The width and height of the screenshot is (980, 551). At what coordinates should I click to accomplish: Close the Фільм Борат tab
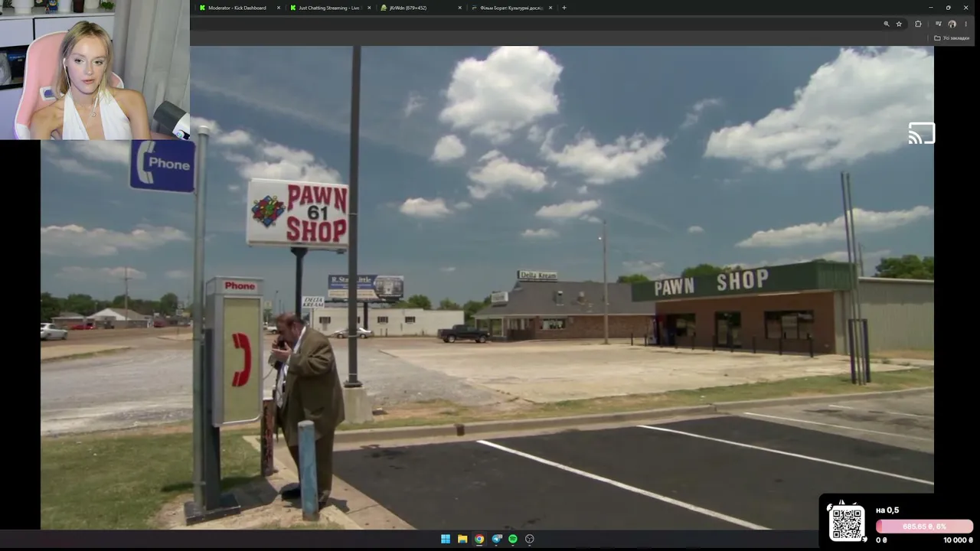point(550,8)
